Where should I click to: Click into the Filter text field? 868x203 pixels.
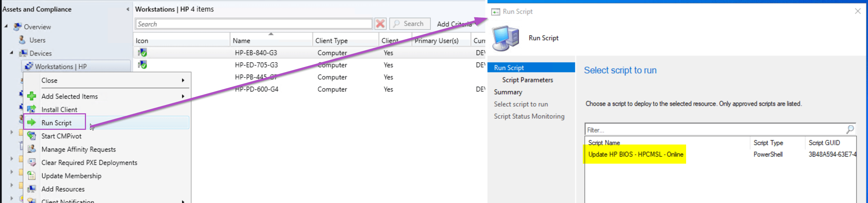(713, 130)
